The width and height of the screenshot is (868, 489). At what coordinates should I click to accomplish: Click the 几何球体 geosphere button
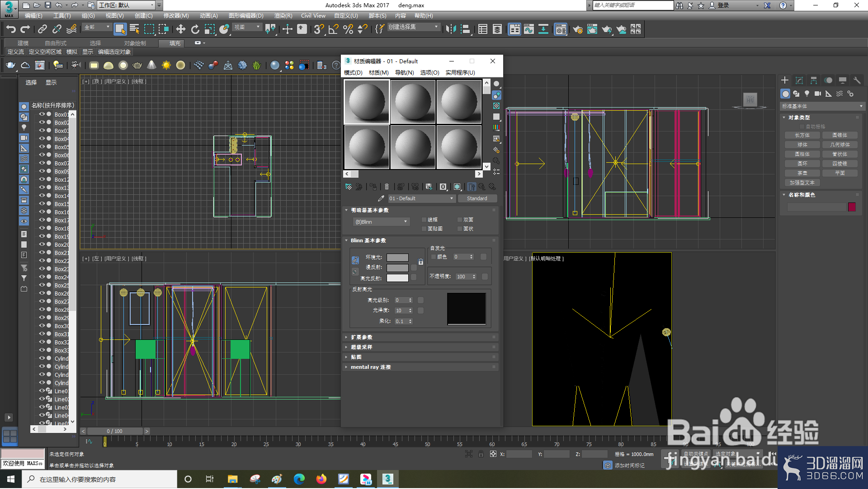coord(840,145)
